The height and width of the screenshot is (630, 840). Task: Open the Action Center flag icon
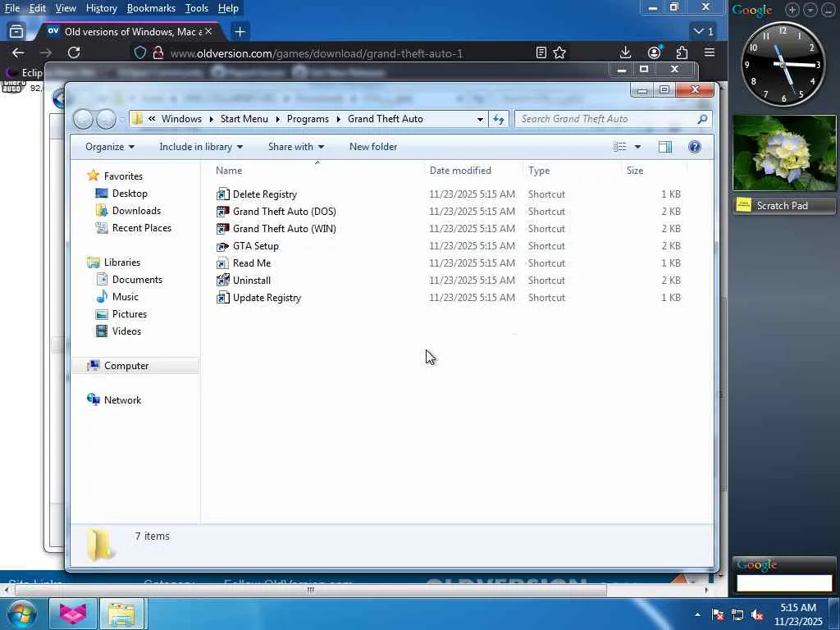[x=718, y=614]
